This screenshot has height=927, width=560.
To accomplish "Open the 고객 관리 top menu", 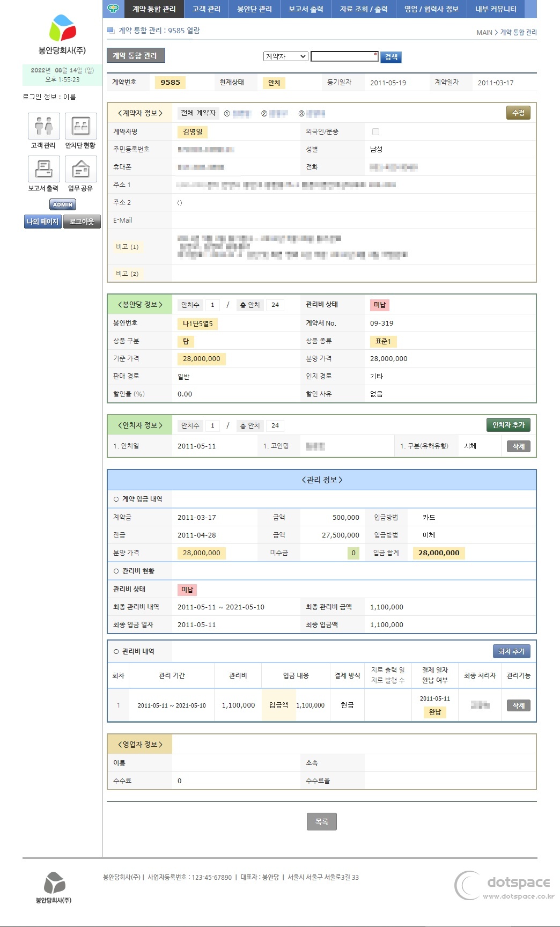I will (206, 9).
